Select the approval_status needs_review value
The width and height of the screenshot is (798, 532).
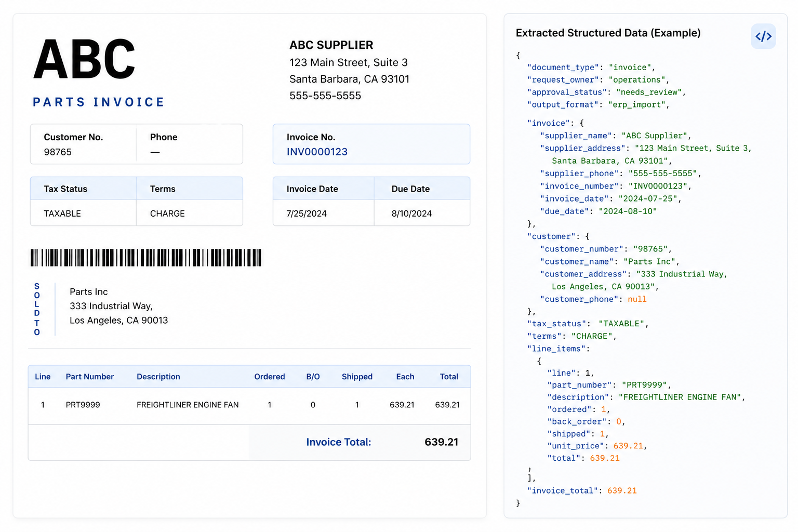[x=648, y=92]
